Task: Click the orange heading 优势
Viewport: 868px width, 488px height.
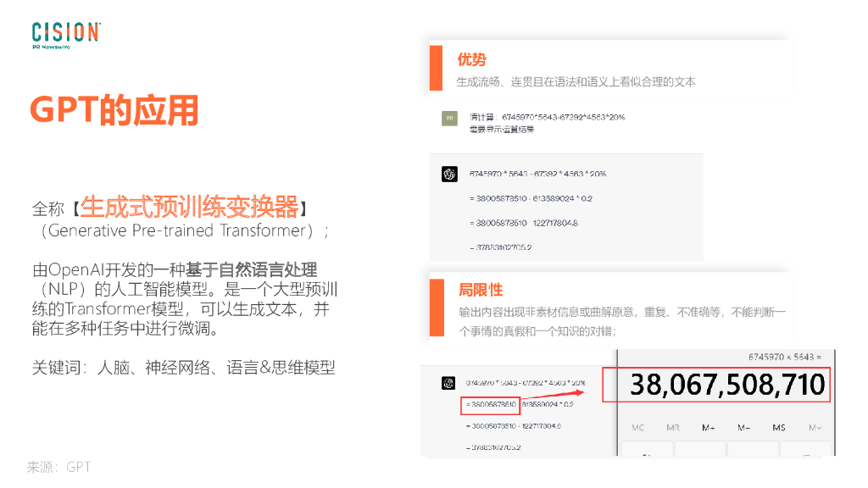Action: pyautogui.click(x=471, y=59)
